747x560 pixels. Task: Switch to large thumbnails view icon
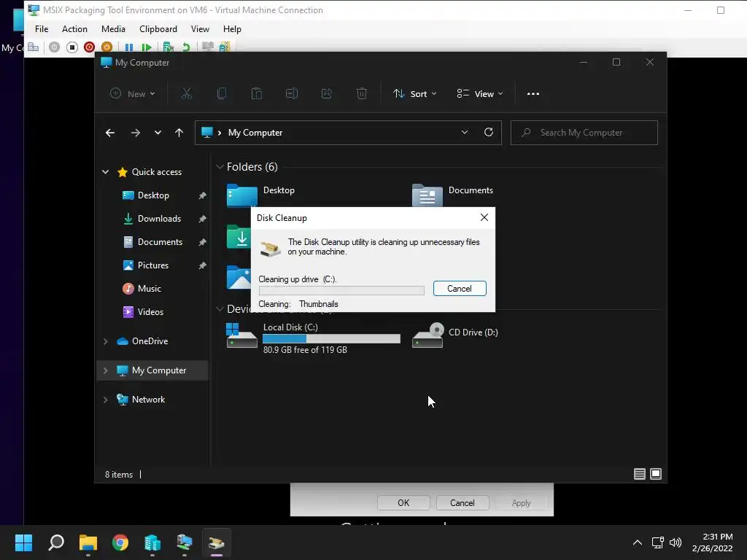pos(656,474)
